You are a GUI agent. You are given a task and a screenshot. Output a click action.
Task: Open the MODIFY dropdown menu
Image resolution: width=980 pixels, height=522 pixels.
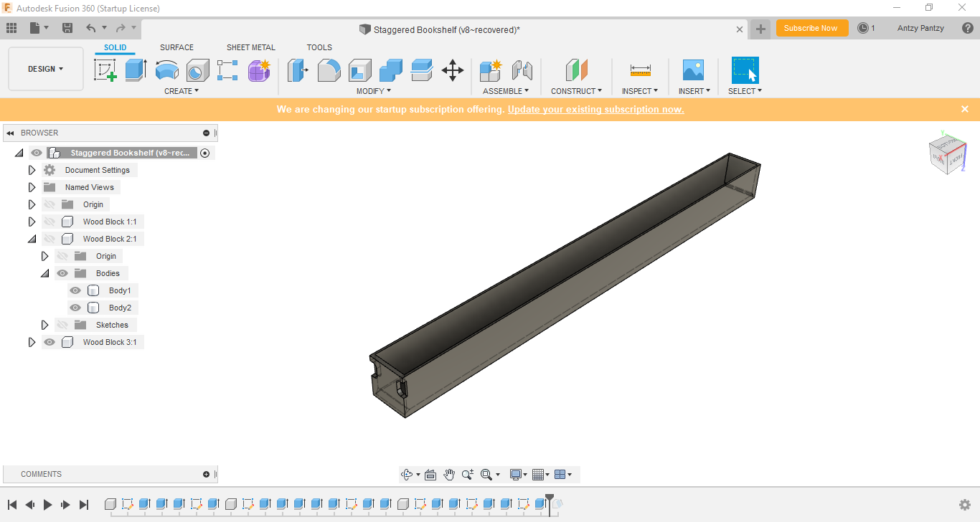[x=374, y=91]
